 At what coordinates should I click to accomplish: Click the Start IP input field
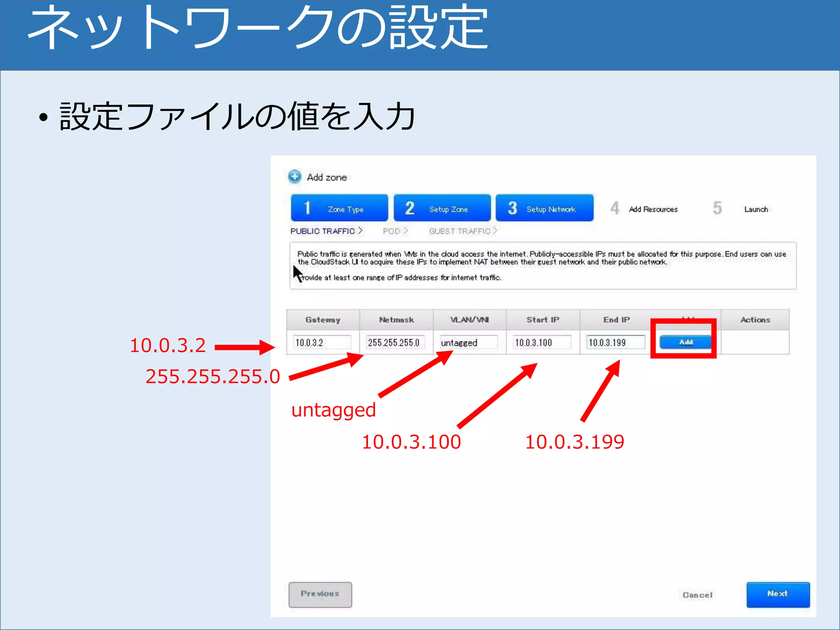click(x=542, y=342)
